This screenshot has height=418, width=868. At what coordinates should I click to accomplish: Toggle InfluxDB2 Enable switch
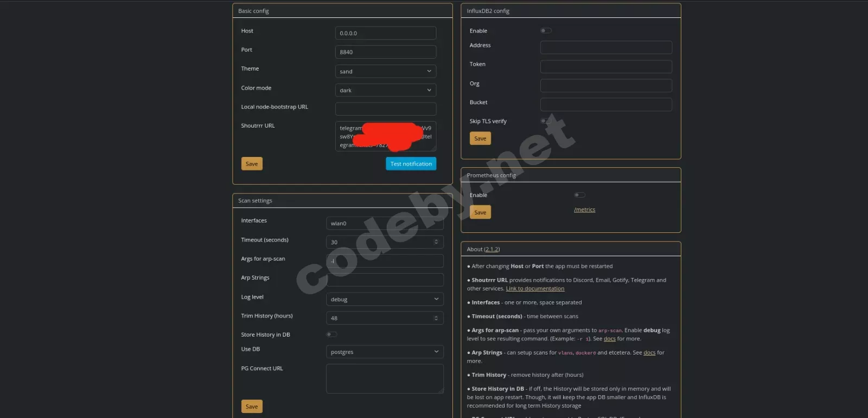click(x=546, y=30)
